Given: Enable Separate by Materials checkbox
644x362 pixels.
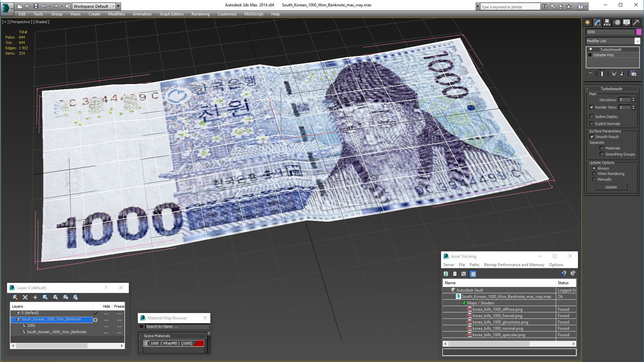Looking at the screenshot, I should [x=602, y=148].
